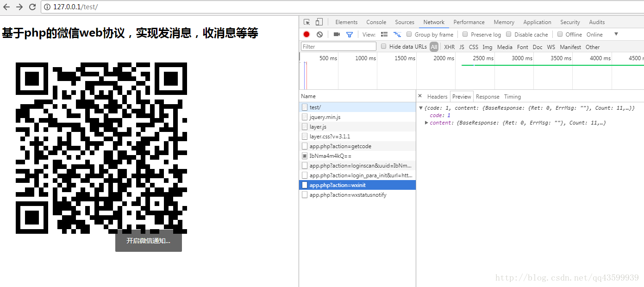Select the layer.css?v=3.1.1 request

pyautogui.click(x=357, y=137)
